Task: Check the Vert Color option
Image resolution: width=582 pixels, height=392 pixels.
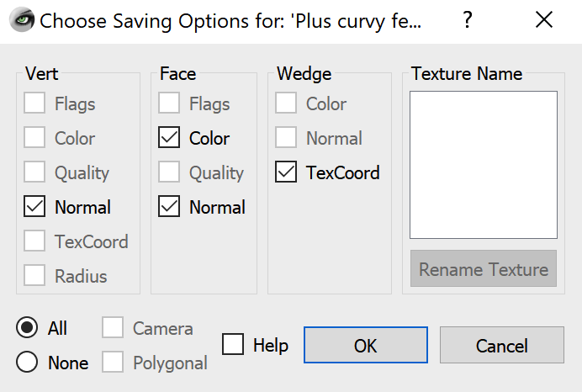Action: [35, 139]
